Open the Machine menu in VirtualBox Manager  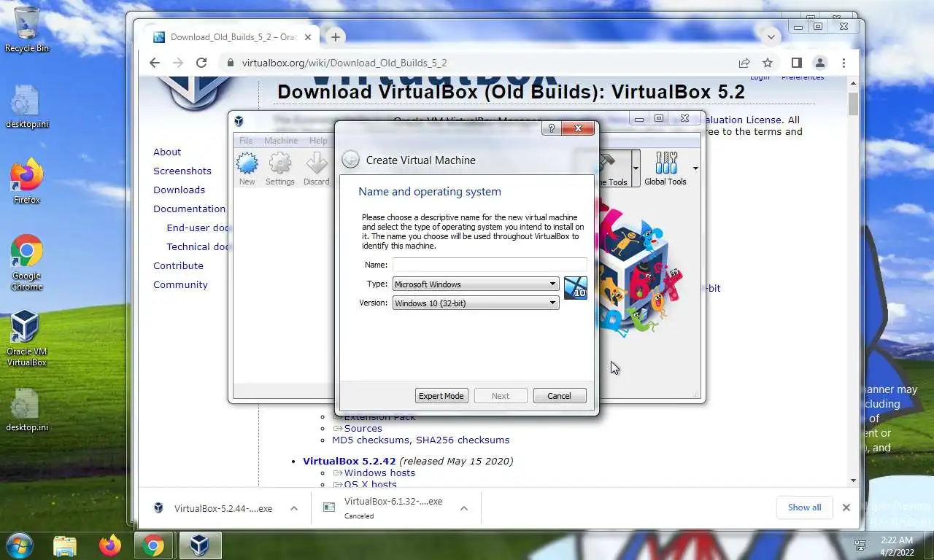click(x=281, y=141)
